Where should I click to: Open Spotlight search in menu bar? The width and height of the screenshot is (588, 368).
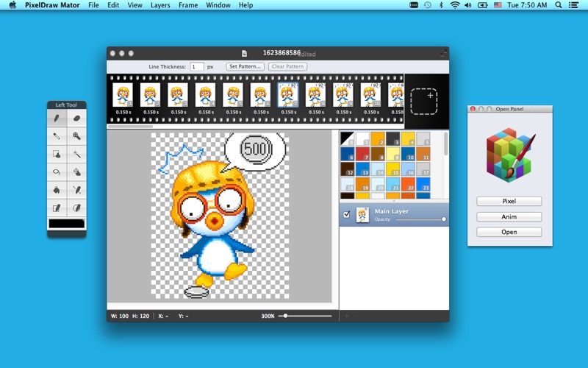point(559,5)
